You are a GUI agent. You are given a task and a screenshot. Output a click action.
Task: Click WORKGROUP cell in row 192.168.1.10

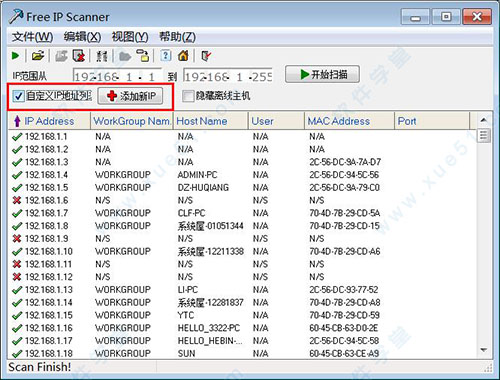tap(123, 251)
